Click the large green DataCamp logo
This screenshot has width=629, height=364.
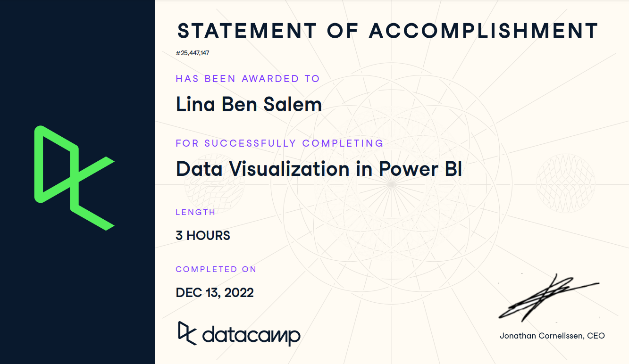click(74, 178)
